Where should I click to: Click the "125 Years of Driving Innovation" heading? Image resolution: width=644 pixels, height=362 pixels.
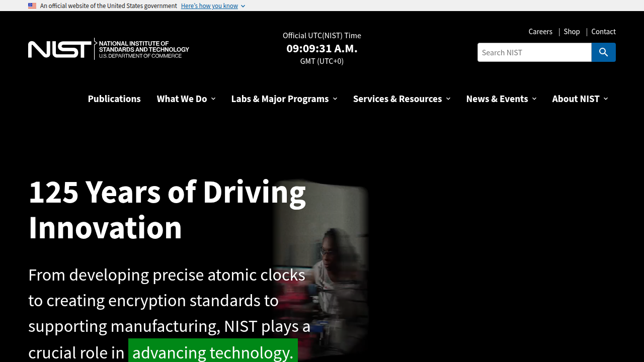pos(167,209)
